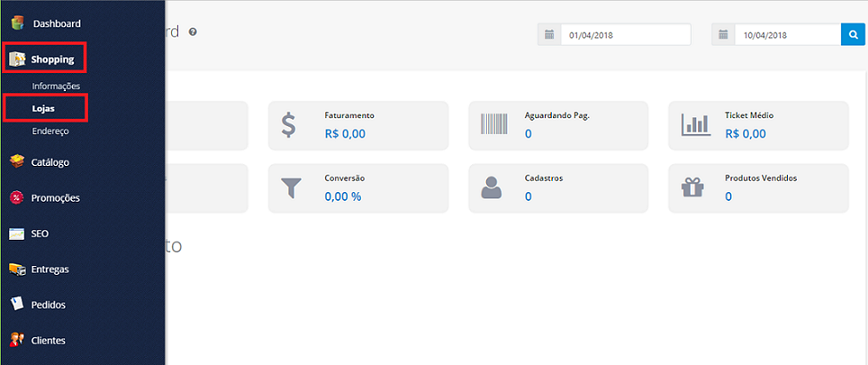Open the Informações submenu entry
Viewport: 868px width, 365px height.
56,86
